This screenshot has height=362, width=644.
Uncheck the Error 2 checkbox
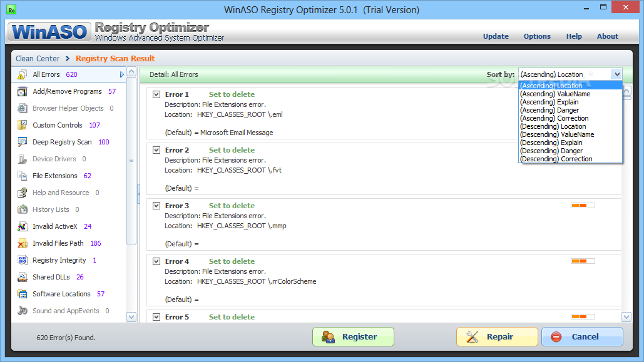[156, 150]
